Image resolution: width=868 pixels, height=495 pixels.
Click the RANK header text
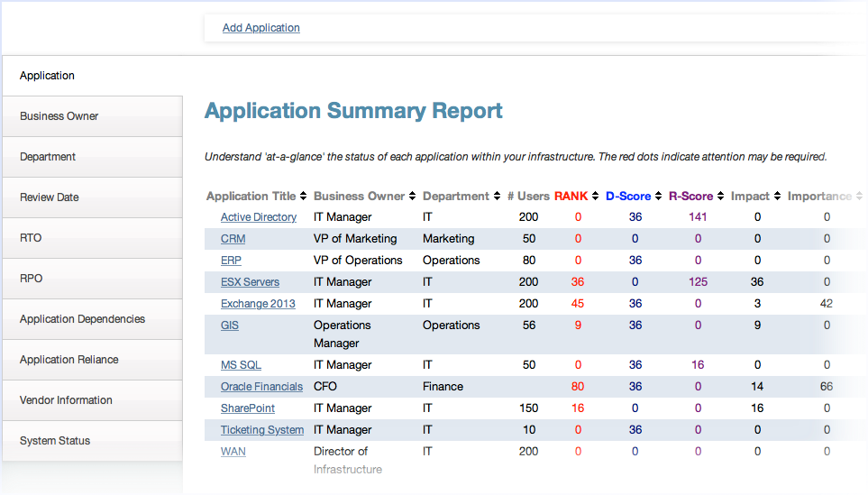[x=571, y=196]
